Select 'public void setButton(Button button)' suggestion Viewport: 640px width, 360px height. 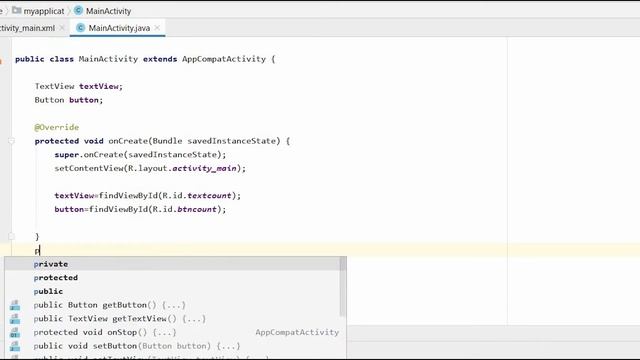click(x=175, y=346)
